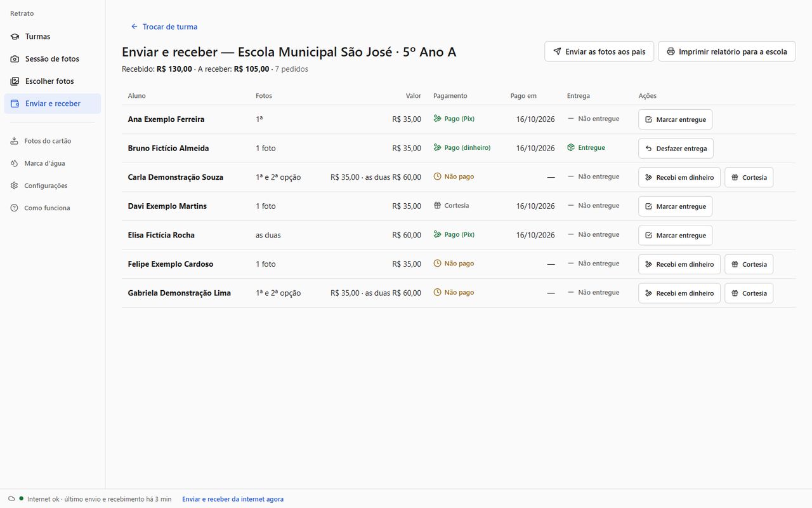This screenshot has height=508, width=812.
Task: Click the Não pago clock icon for Carla
Action: (x=437, y=177)
